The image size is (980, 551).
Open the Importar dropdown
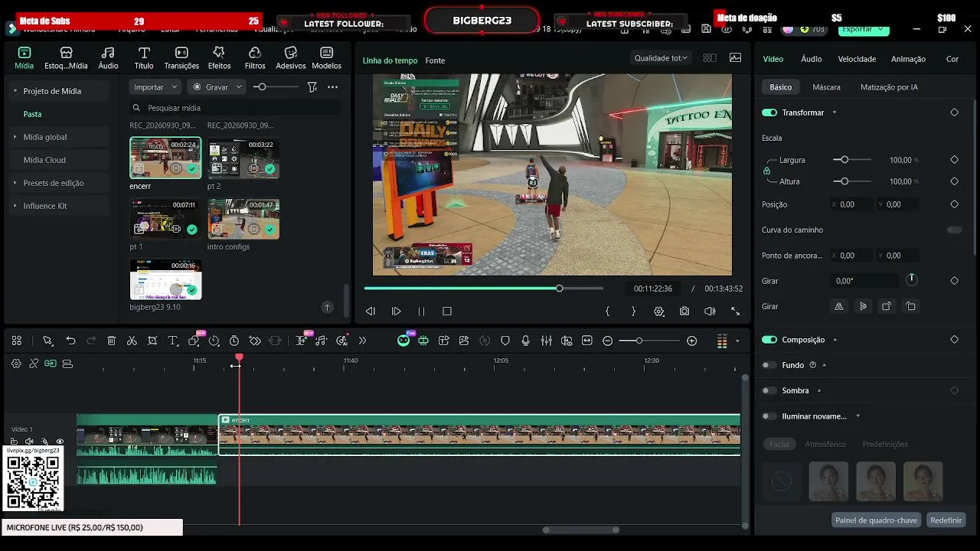pos(155,86)
